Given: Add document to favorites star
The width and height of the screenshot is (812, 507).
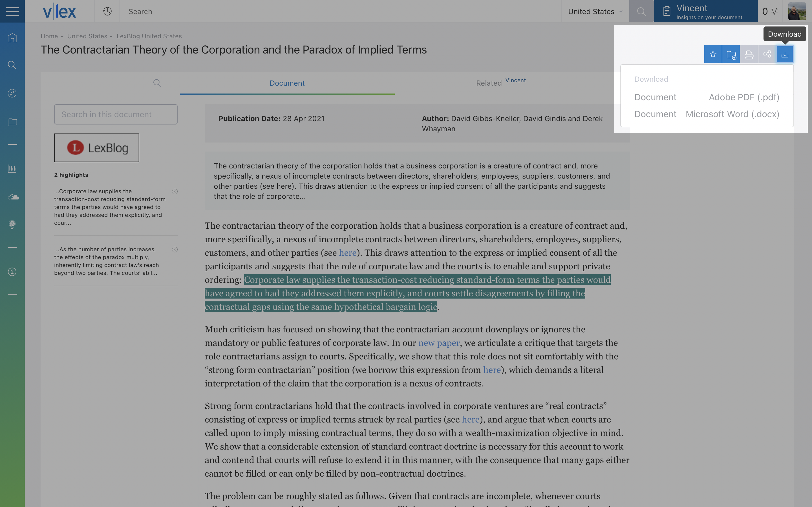Looking at the screenshot, I should click(x=713, y=54).
